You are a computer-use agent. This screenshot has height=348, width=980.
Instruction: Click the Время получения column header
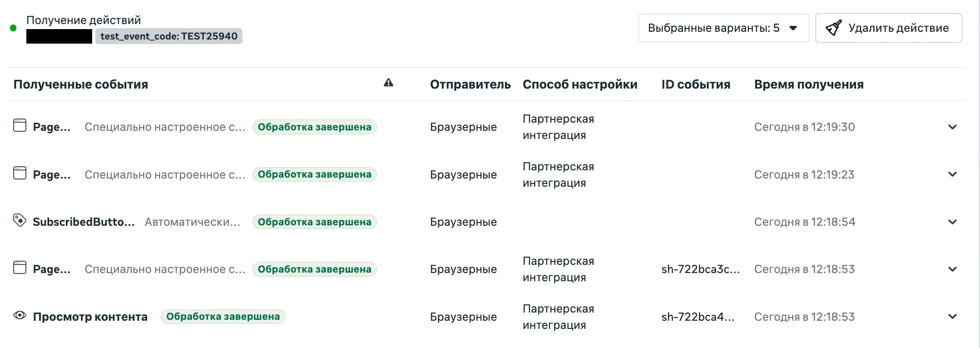809,85
